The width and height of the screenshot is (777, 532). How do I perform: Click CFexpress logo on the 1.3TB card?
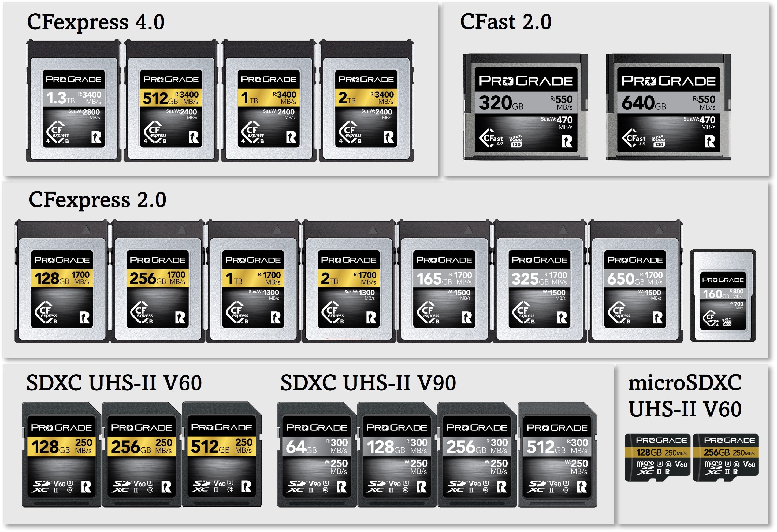click(x=58, y=132)
